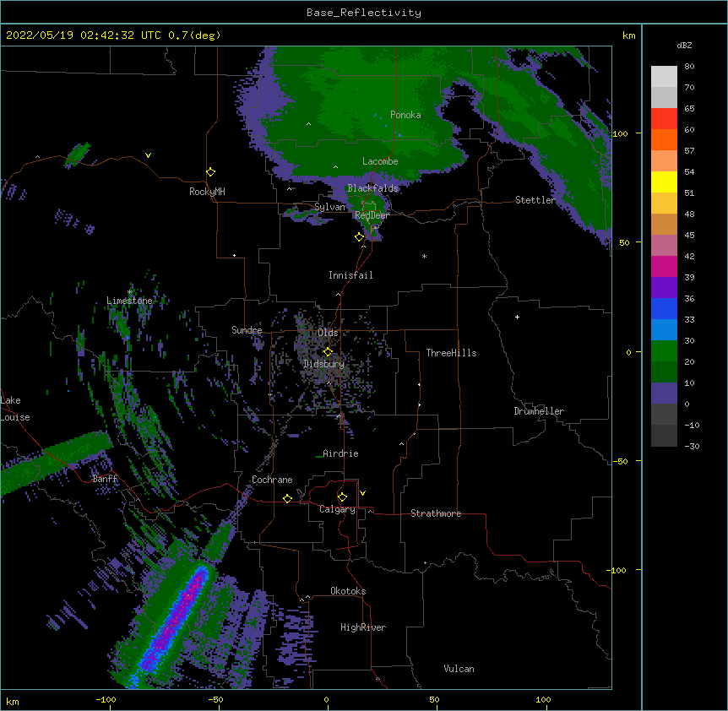
Task: Click the HighRiver city label
Action: click(363, 627)
